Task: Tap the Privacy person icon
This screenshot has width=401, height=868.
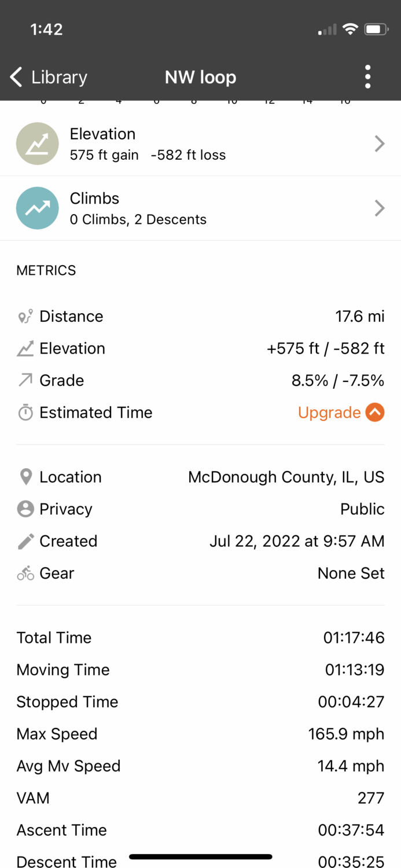Action: click(x=25, y=509)
